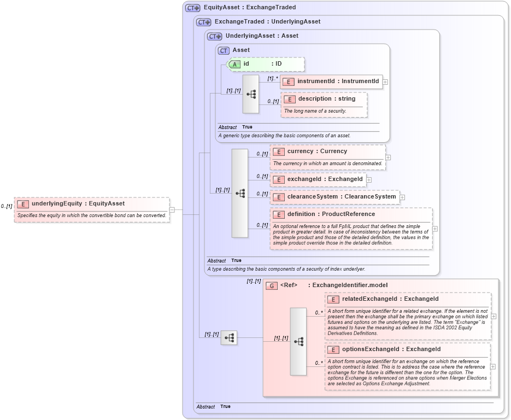Select the CT icon on the Asset box
The width and height of the screenshot is (511, 420).
(x=223, y=50)
